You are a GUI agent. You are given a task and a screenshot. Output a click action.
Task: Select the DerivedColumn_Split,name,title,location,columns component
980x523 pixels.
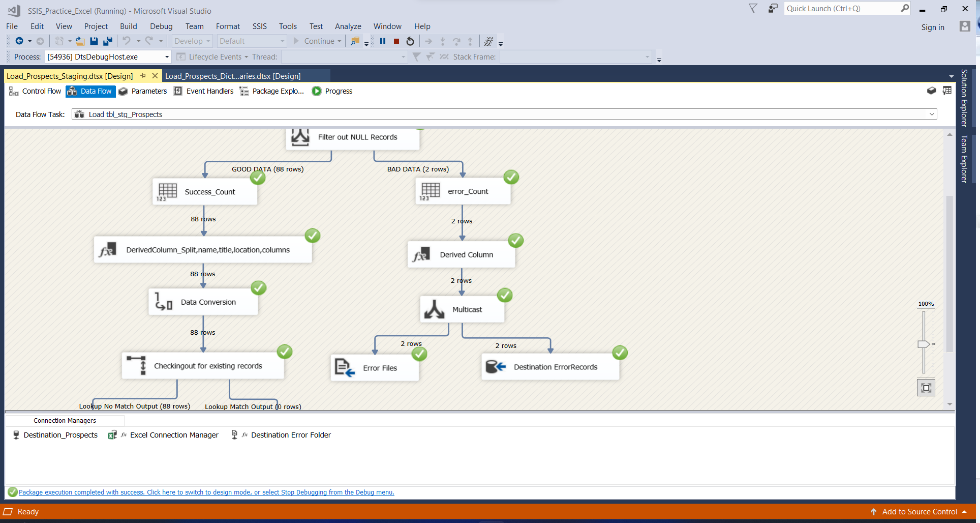click(x=203, y=250)
